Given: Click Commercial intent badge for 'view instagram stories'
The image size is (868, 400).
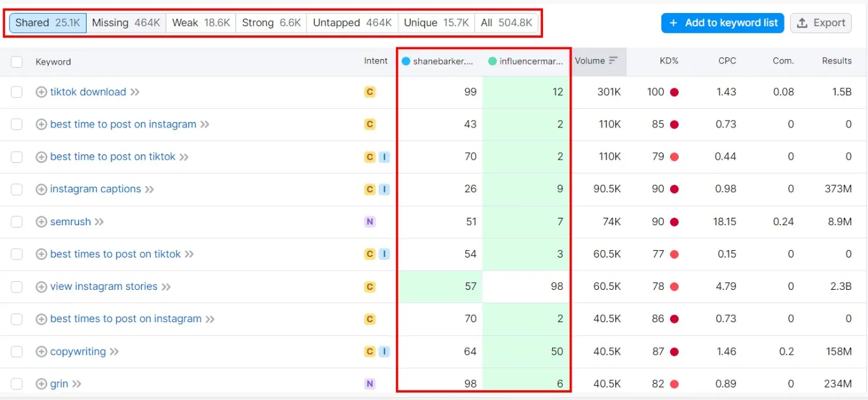Looking at the screenshot, I should click(x=370, y=287).
